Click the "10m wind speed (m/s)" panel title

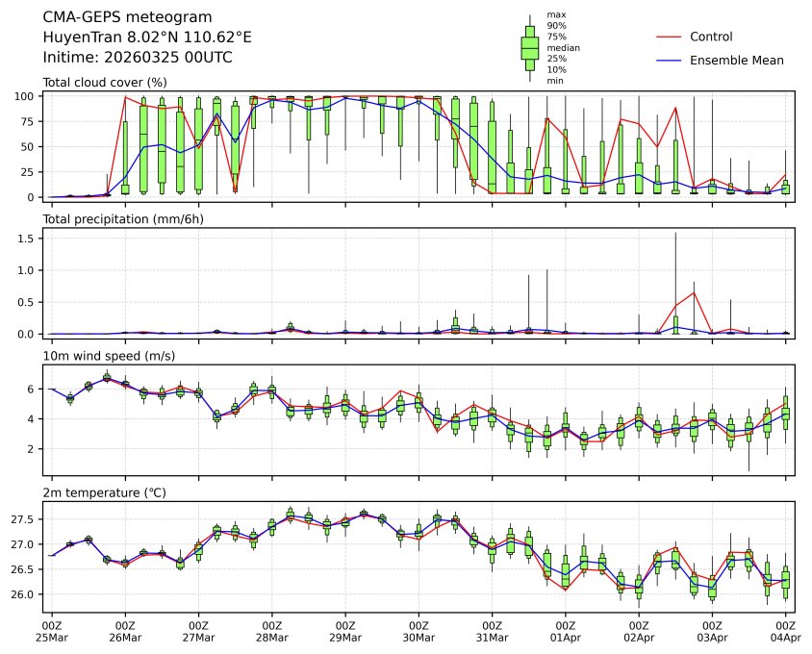pos(104,357)
